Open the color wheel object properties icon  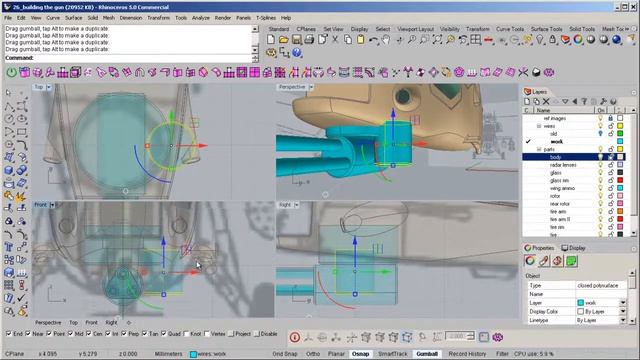578,40
